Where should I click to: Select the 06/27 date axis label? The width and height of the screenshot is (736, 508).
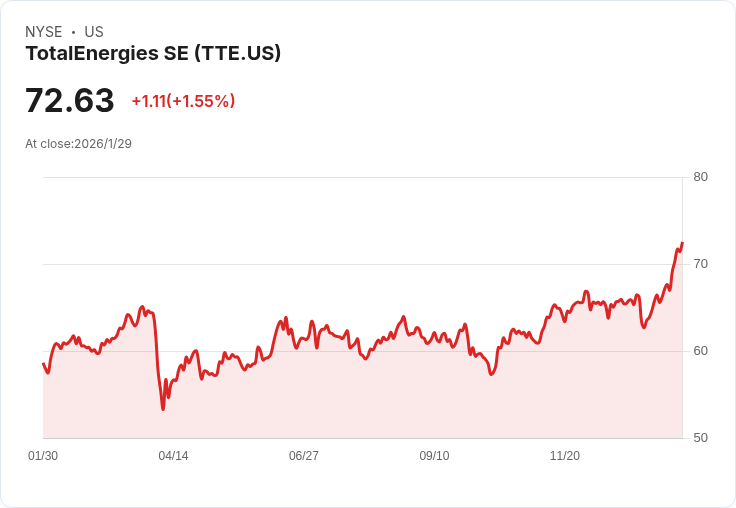coord(304,456)
